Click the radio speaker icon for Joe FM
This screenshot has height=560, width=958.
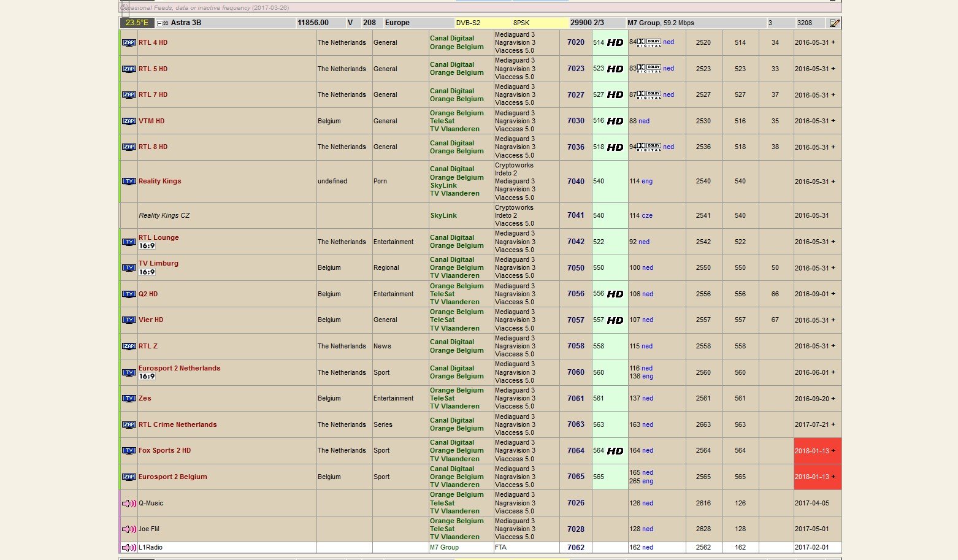pyautogui.click(x=129, y=529)
